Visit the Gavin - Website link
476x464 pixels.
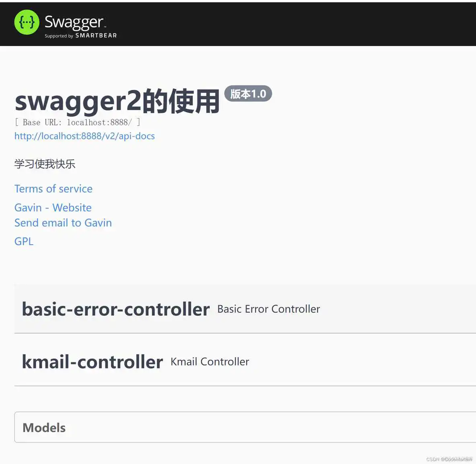coord(53,207)
